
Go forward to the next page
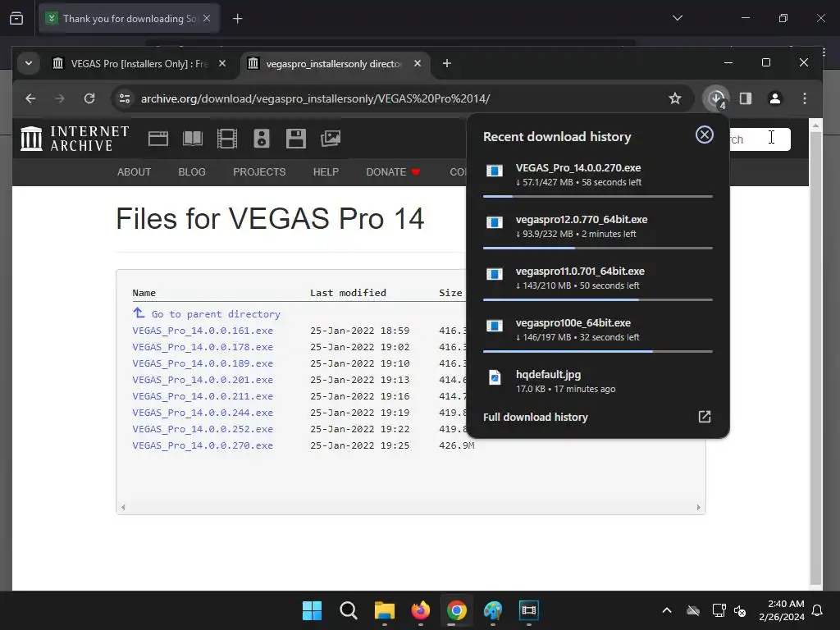[60, 98]
